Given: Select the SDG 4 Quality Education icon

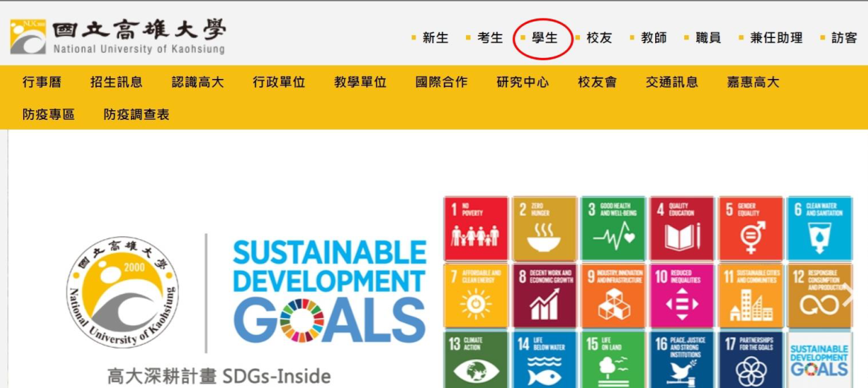Looking at the screenshot, I should pyautogui.click(x=681, y=229).
